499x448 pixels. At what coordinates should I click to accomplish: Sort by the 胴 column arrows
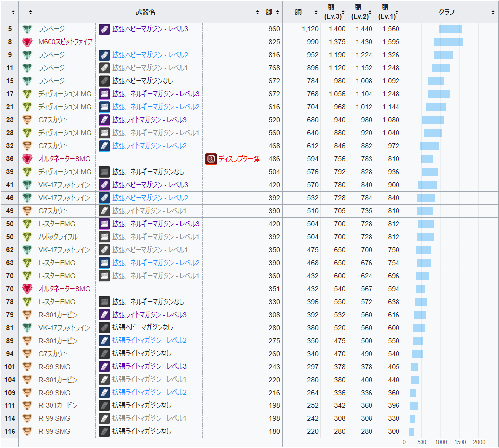316,12
